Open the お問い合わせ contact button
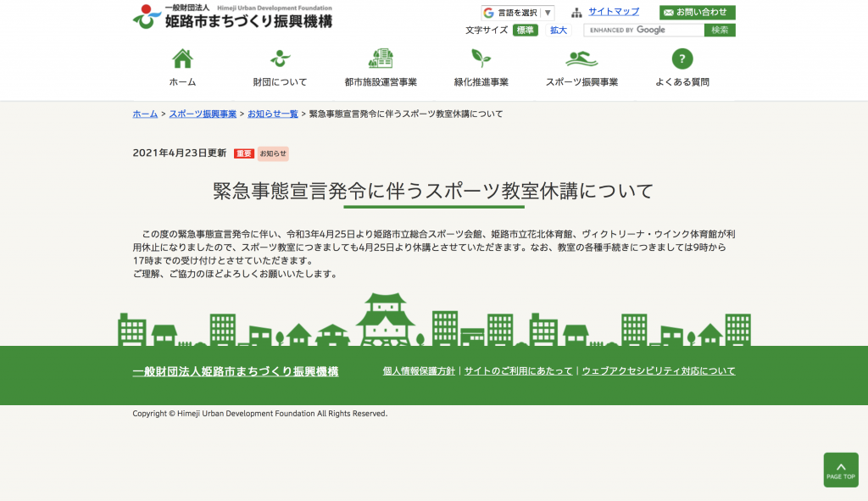868x501 pixels. (698, 12)
